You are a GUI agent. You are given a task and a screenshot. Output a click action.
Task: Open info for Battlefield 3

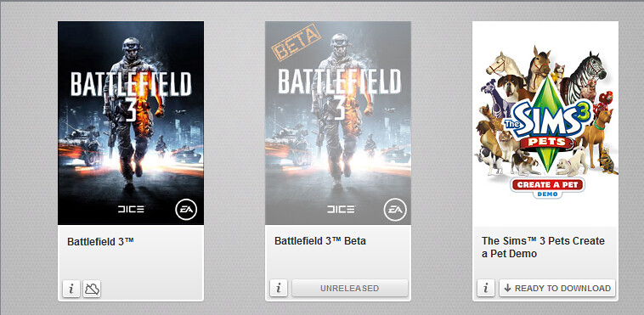pyautogui.click(x=71, y=289)
